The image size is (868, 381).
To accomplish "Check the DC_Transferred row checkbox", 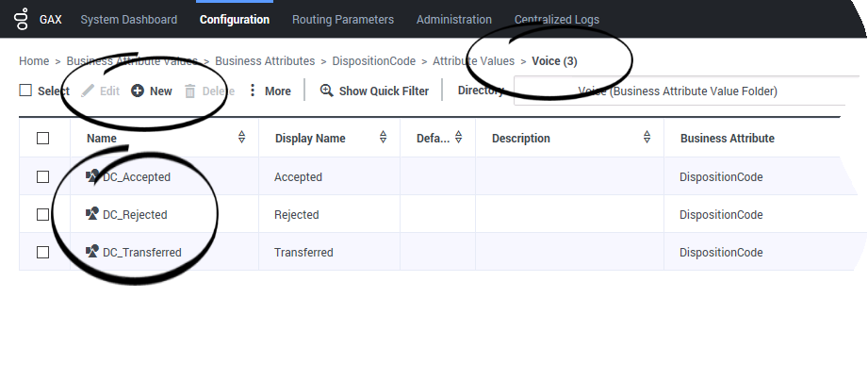I will [x=42, y=252].
